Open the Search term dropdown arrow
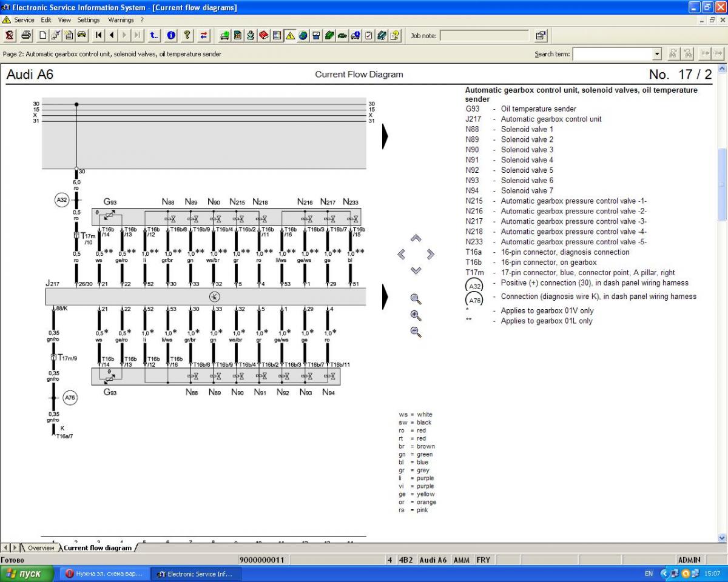The height and width of the screenshot is (582, 728). click(657, 54)
